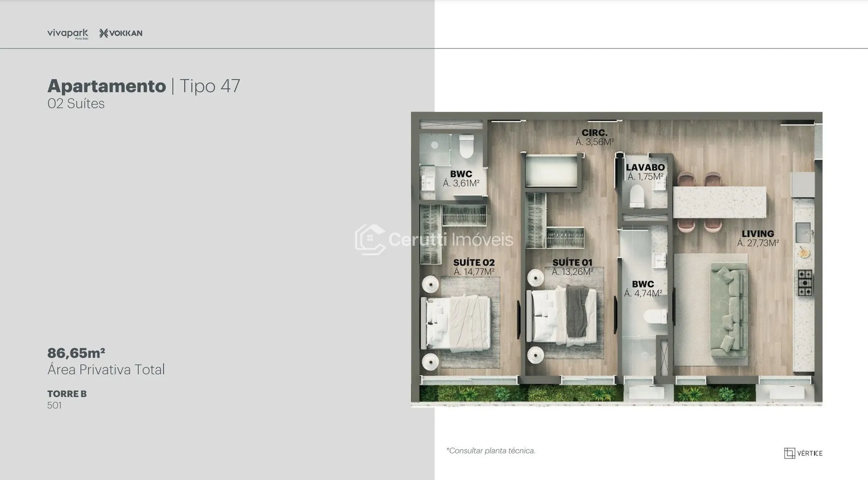The width and height of the screenshot is (868, 480).
Task: Click the four-burner cooktop in the kitchen
Action: pyautogui.click(x=805, y=283)
